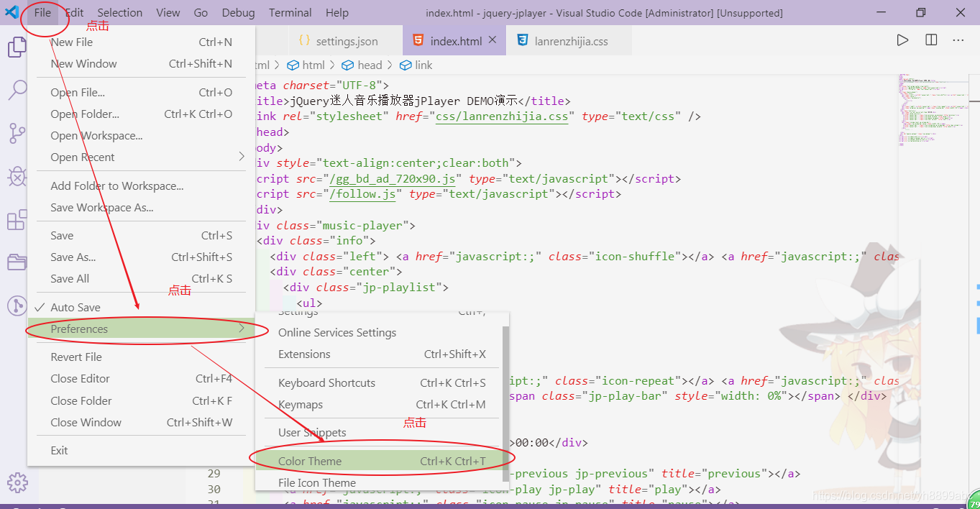Click the run play icon in editor toolbar
Screen dimensions: 980x509
coord(902,40)
